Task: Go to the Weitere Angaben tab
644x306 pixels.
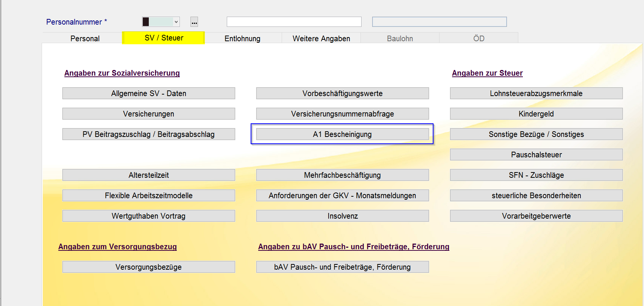Action: (321, 38)
